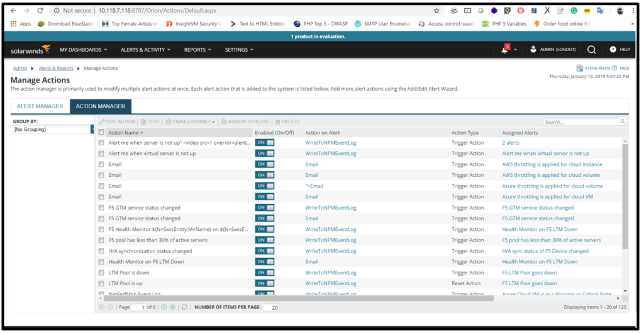Click the Grammarly extension icon

[x=574, y=11]
